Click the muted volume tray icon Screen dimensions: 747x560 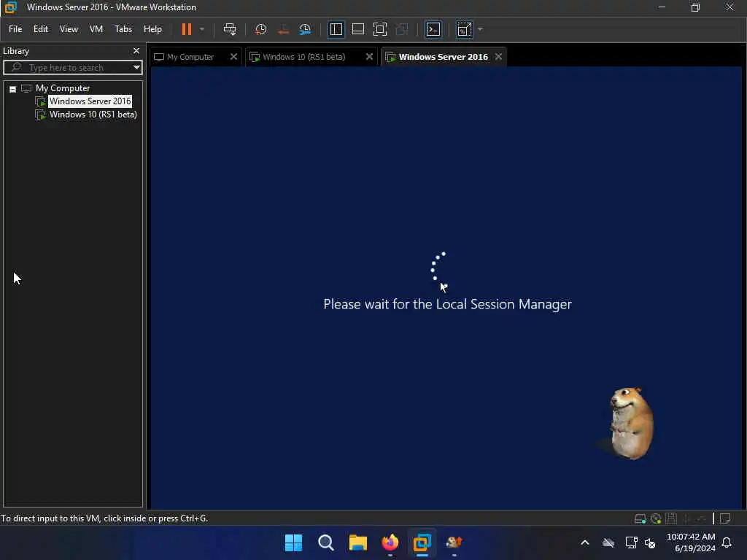point(650,542)
